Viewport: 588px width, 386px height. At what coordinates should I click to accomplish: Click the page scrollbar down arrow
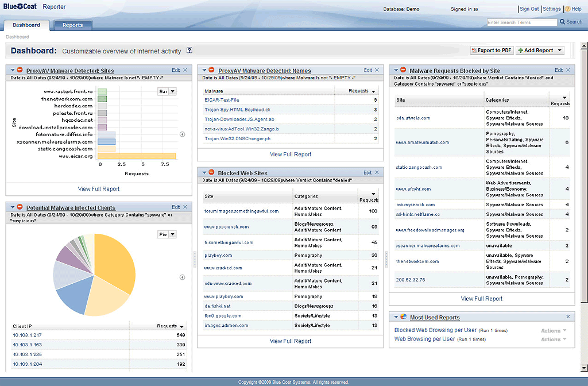click(x=584, y=368)
